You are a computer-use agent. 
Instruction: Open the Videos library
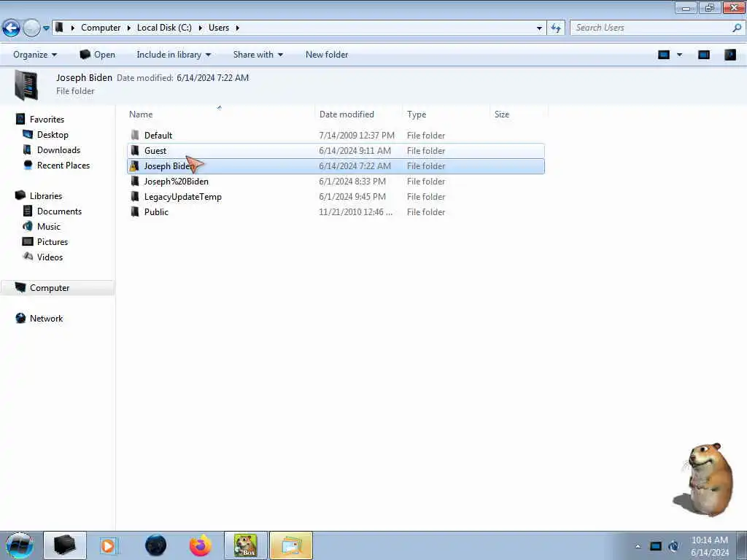tap(50, 257)
